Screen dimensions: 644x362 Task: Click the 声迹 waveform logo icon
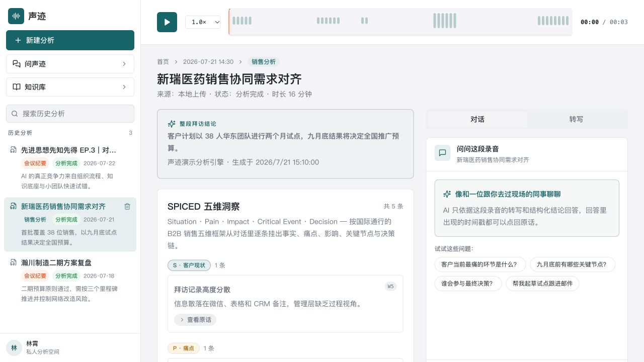click(16, 16)
